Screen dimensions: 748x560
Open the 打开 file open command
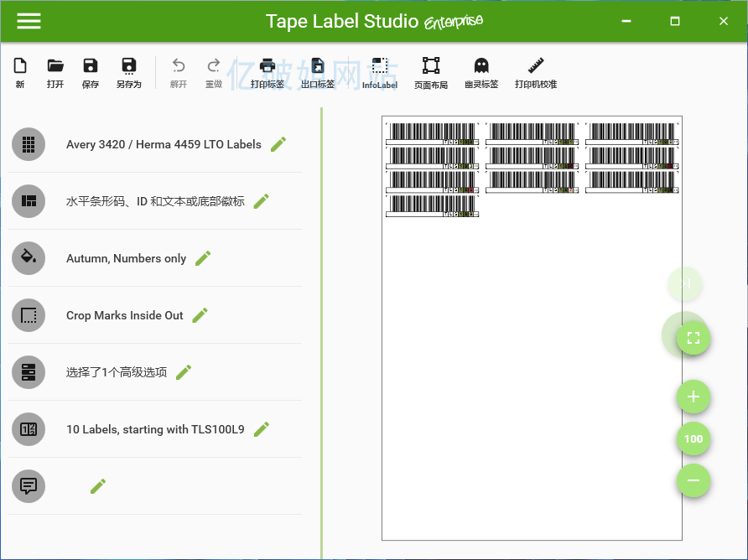tap(55, 72)
